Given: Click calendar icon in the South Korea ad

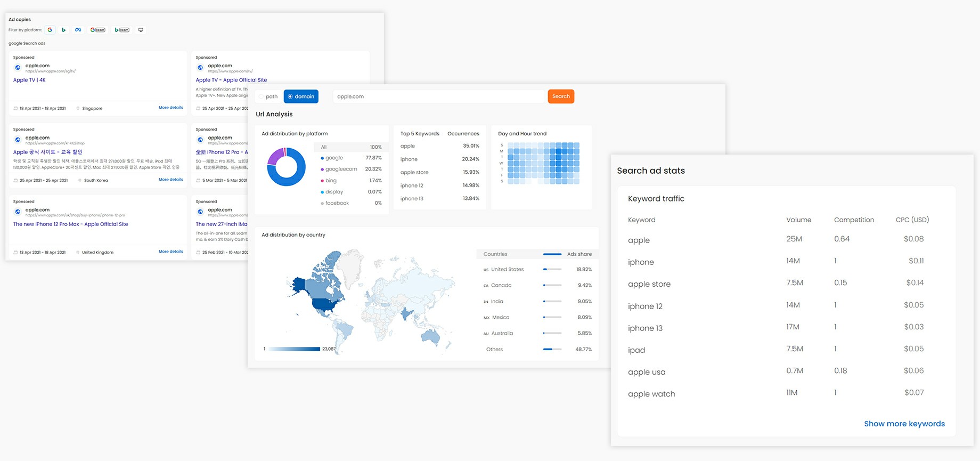Looking at the screenshot, I should [x=15, y=180].
